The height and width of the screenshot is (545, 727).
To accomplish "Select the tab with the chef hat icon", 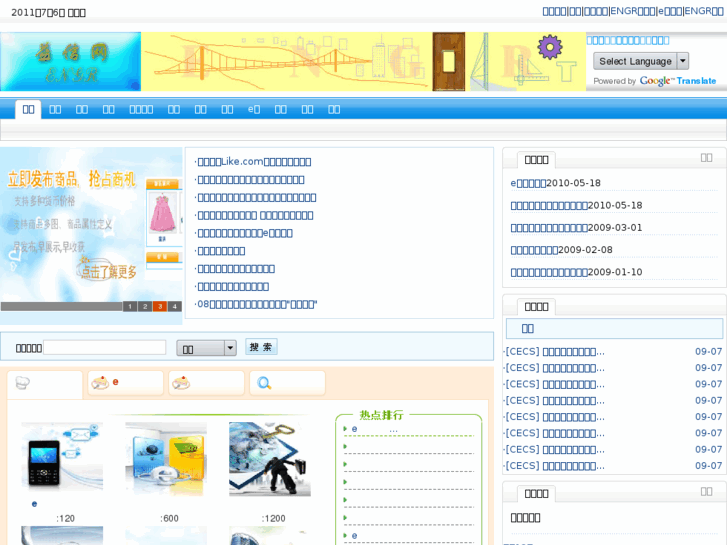I will [x=45, y=384].
